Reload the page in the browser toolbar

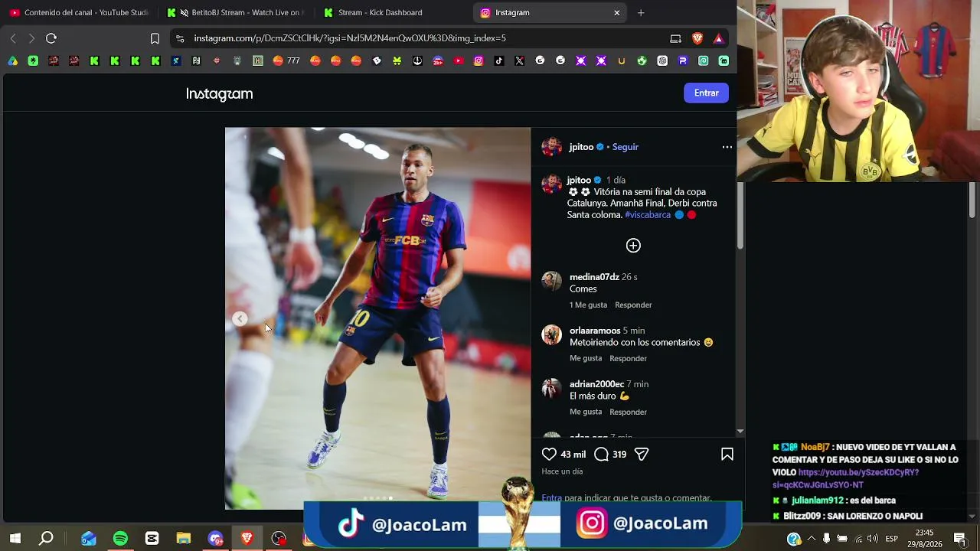51,38
